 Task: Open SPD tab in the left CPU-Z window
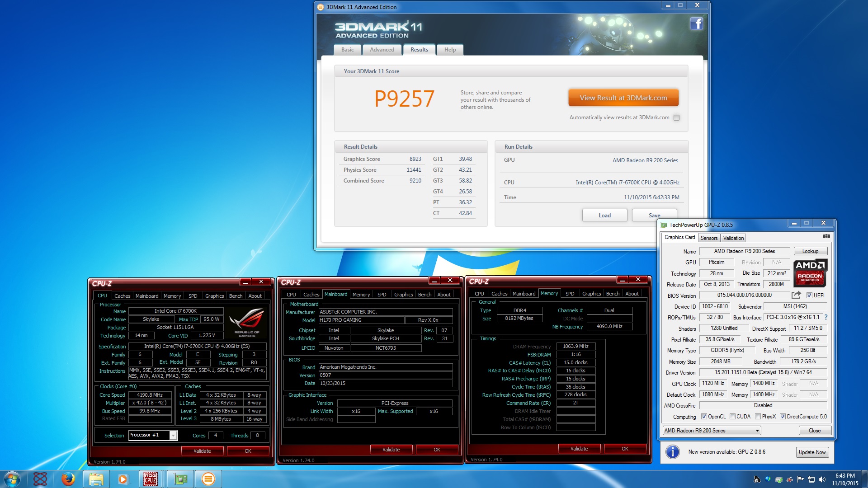coord(193,296)
